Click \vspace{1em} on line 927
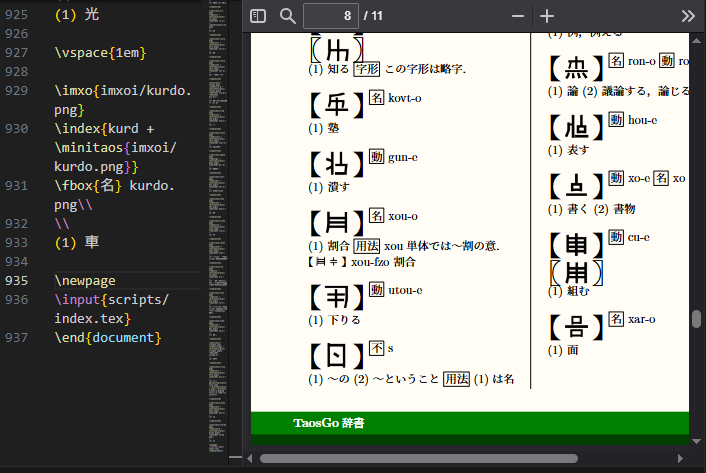 [x=100, y=53]
